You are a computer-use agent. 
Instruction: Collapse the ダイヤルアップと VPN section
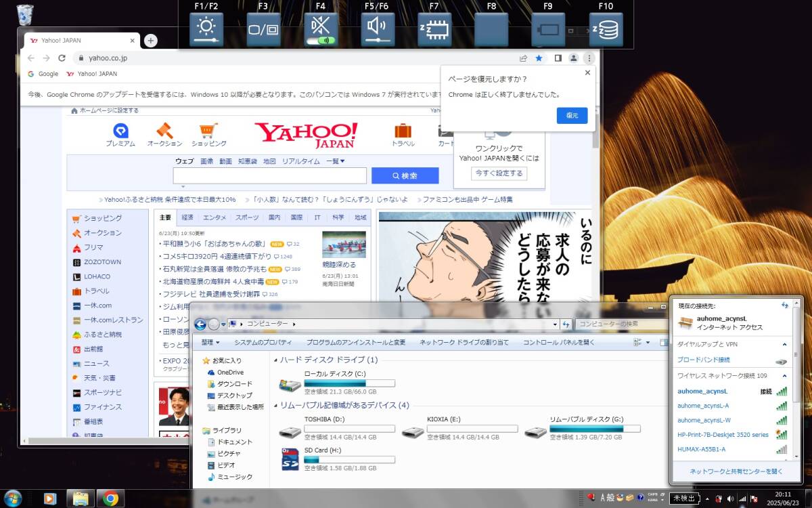tap(785, 344)
